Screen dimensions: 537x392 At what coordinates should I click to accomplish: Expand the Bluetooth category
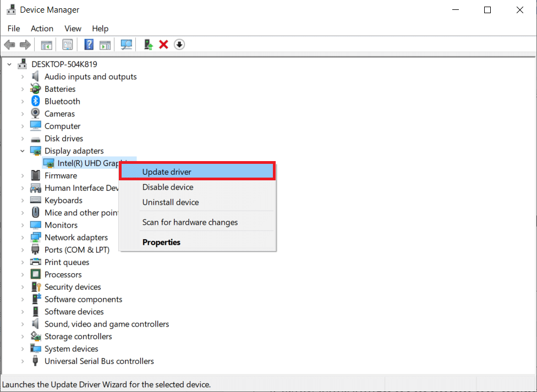(23, 101)
